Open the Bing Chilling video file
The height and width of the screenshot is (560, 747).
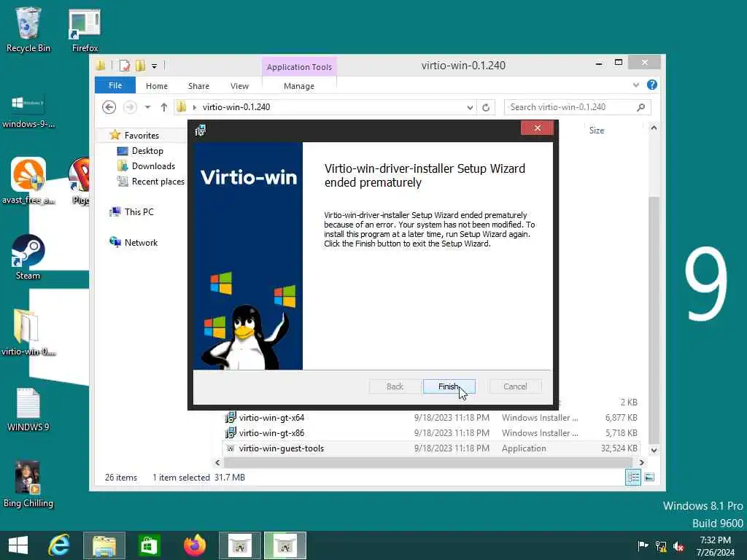coord(28,484)
